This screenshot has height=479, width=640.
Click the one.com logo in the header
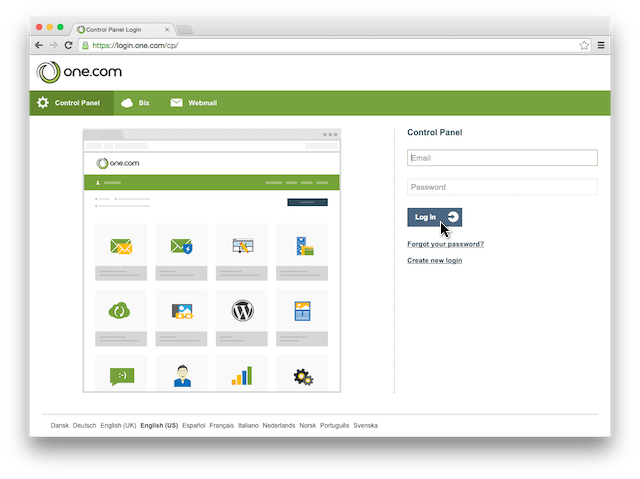tap(79, 72)
